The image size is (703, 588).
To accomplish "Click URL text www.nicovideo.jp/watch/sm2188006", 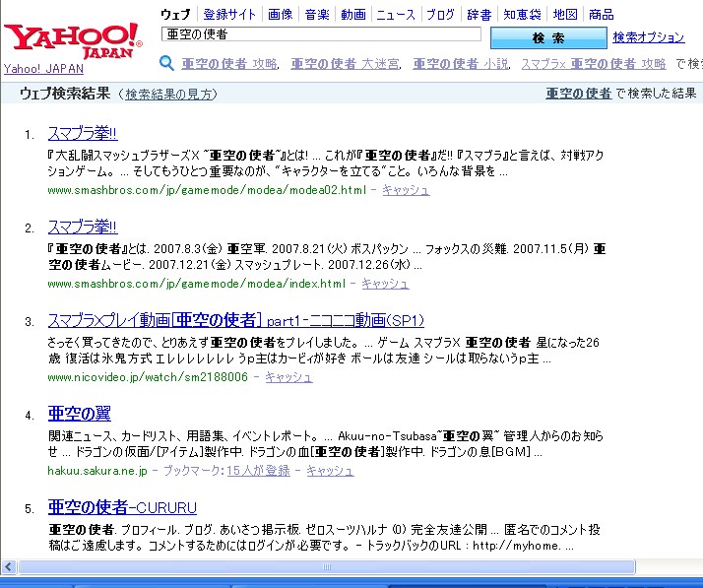I will (148, 377).
